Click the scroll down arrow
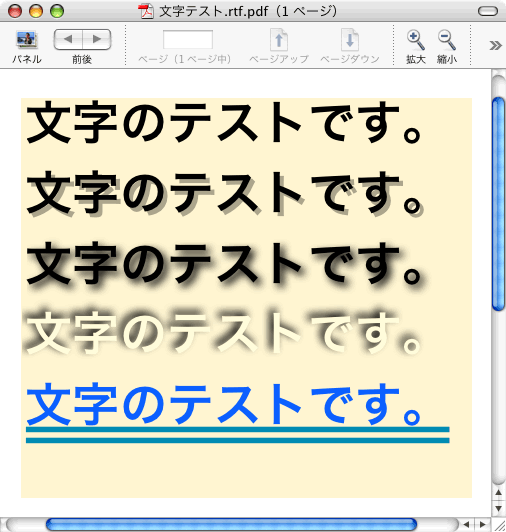This screenshot has height=532, width=506. coord(499,508)
